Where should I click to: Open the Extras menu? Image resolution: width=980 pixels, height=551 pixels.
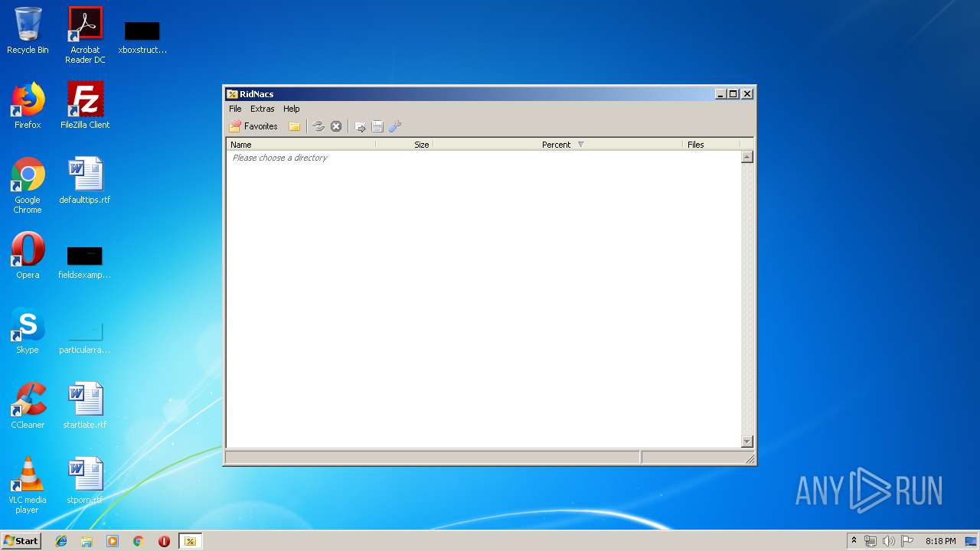click(262, 109)
